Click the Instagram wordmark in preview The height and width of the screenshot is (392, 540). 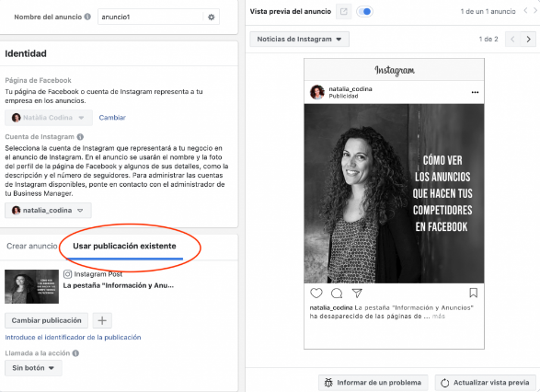395,70
